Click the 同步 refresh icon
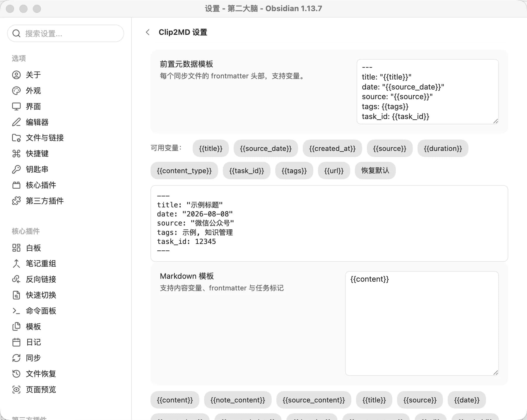Image resolution: width=527 pixels, height=420 pixels. tap(16, 358)
